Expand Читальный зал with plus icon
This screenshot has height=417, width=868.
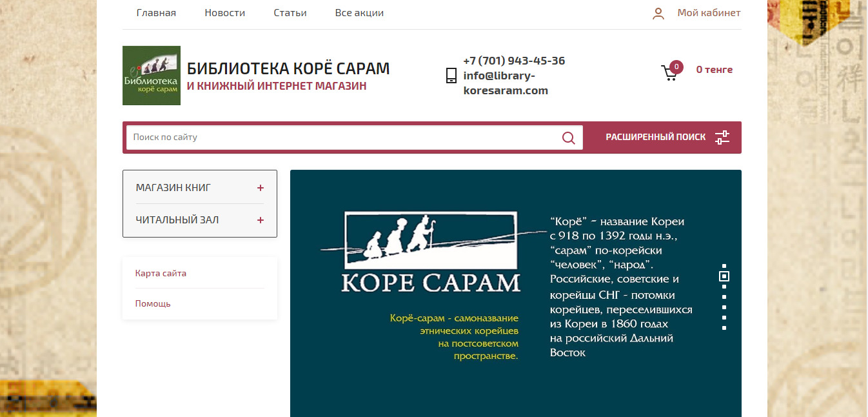pyautogui.click(x=261, y=220)
